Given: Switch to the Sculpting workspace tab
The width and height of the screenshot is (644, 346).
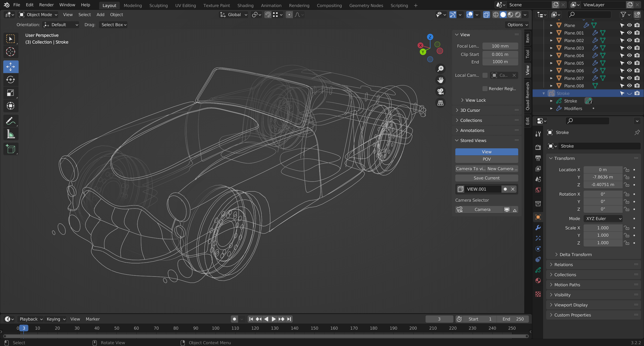Looking at the screenshot, I should (158, 5).
